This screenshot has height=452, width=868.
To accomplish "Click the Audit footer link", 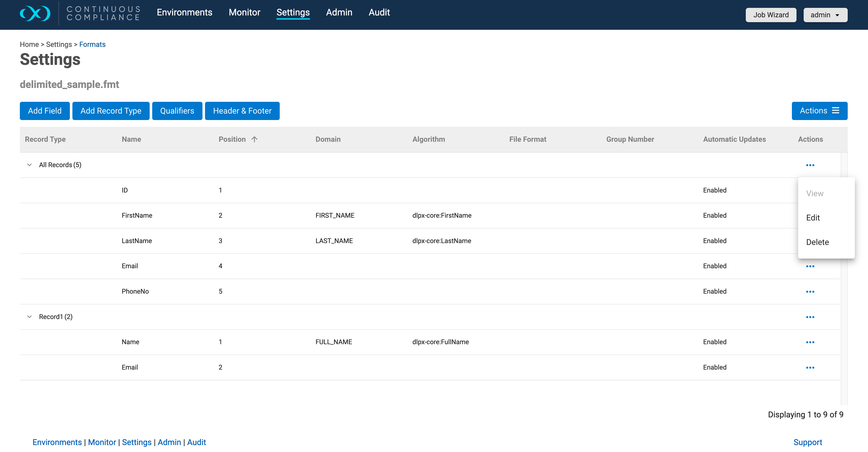I will click(x=196, y=442).
